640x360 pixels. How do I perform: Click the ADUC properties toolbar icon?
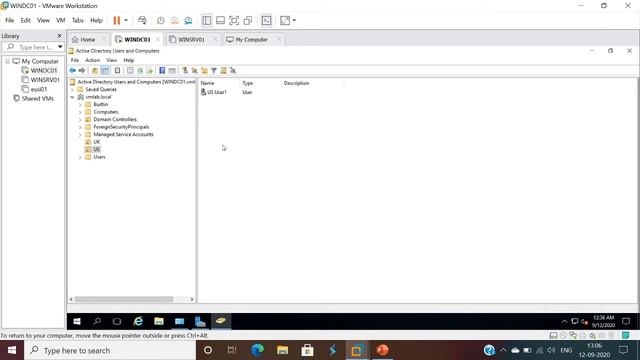click(130, 71)
